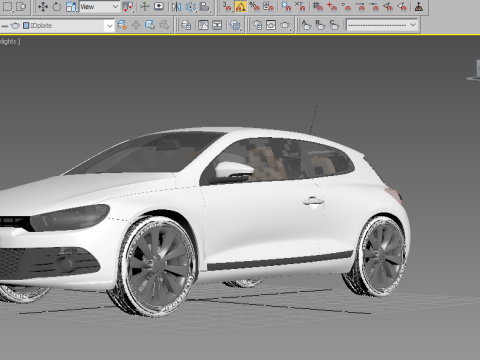Toggle the IDplate layer renderable teapot

[x=15, y=25]
